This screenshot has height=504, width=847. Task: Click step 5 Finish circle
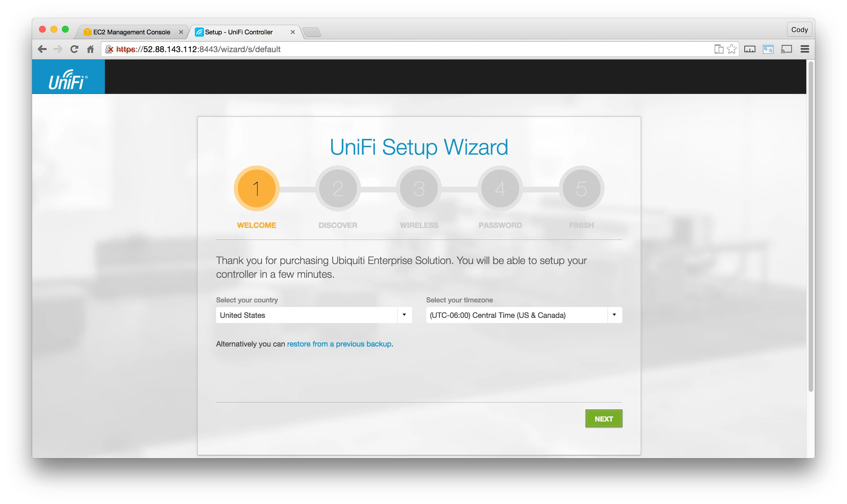click(x=581, y=188)
